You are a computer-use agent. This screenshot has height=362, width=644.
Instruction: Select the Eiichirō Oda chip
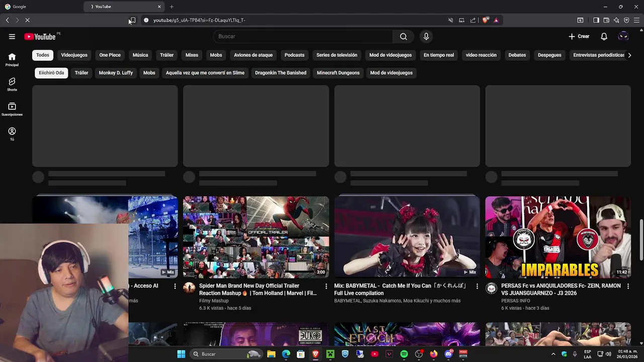pos(51,72)
